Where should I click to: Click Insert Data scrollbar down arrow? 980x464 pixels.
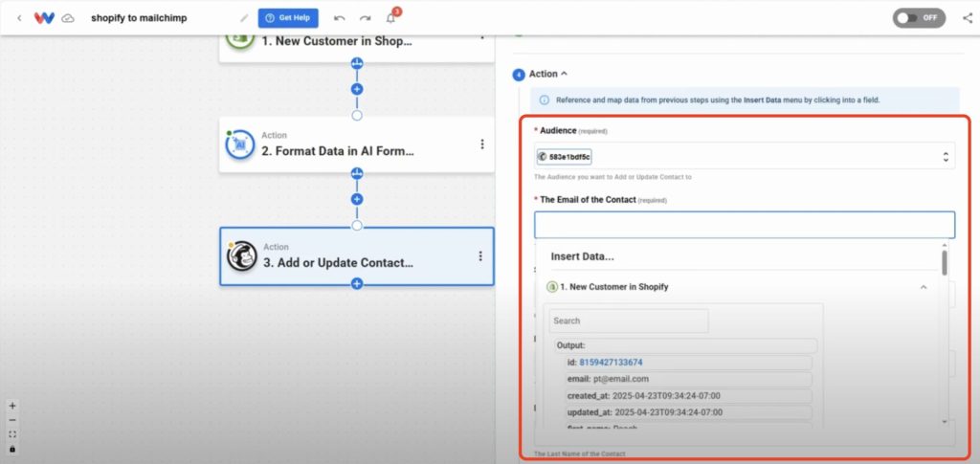(x=945, y=423)
